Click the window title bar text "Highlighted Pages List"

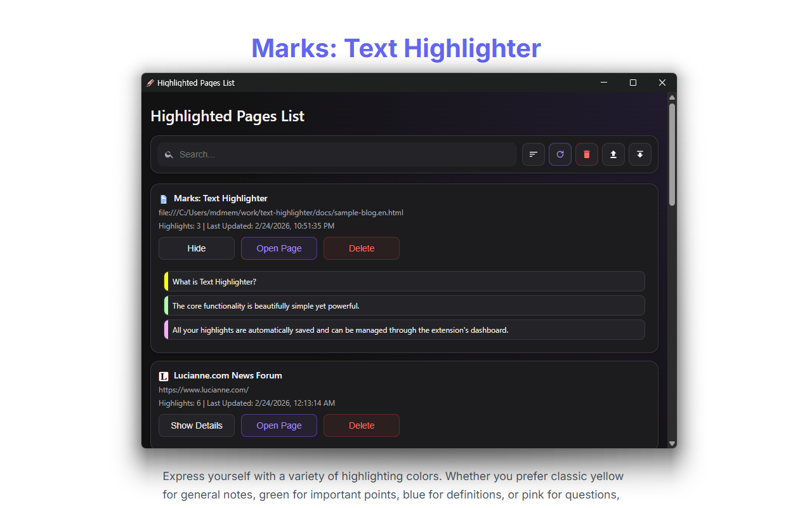coord(196,83)
